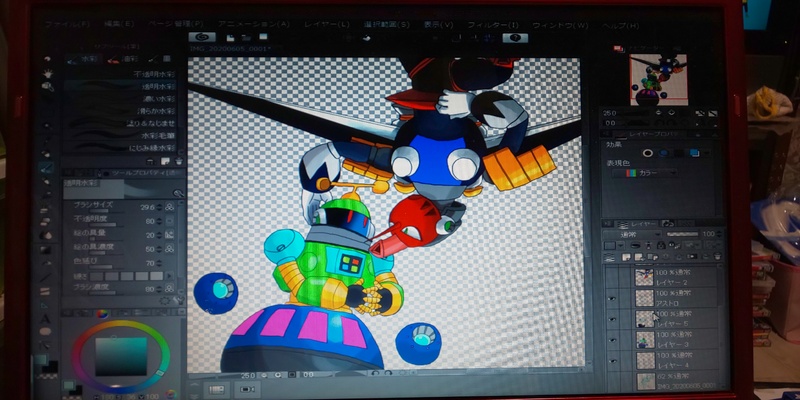Toggle visibility of レイヤー 4

(x=611, y=361)
